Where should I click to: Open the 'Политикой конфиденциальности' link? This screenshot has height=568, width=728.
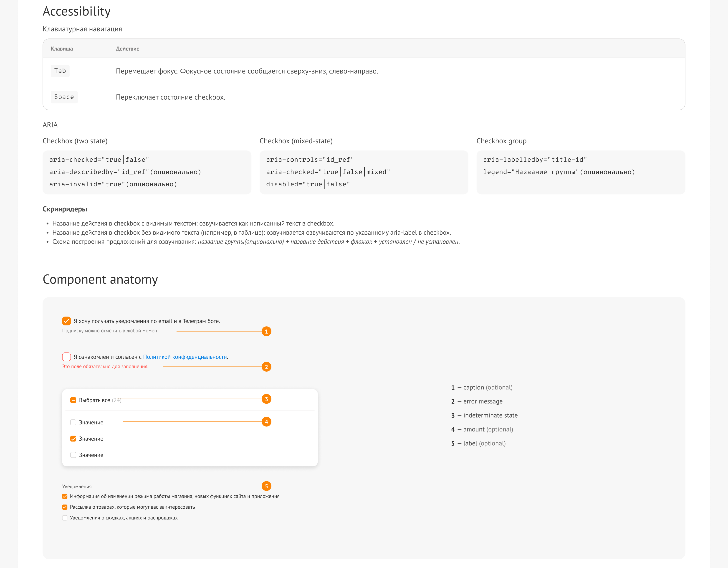tap(185, 357)
